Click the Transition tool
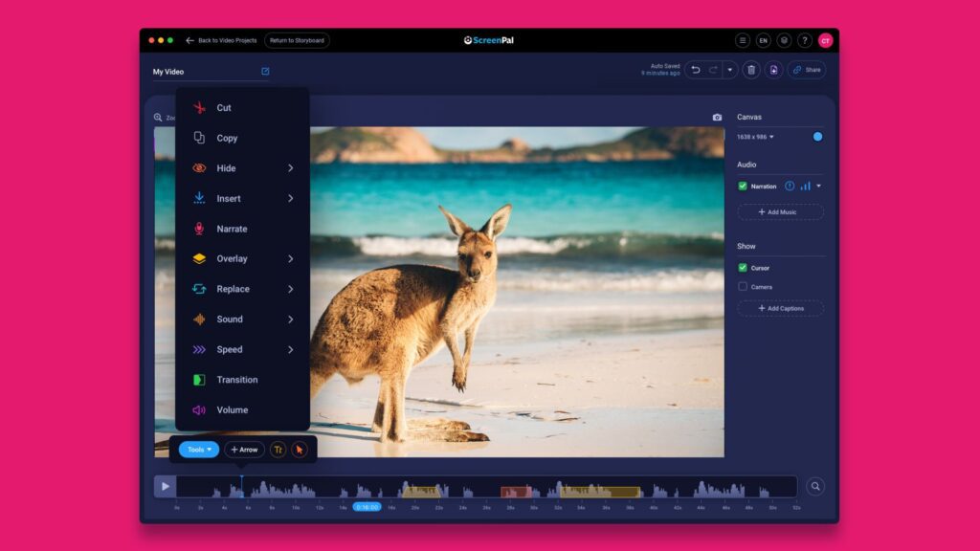The height and width of the screenshot is (551, 980). [x=234, y=380]
